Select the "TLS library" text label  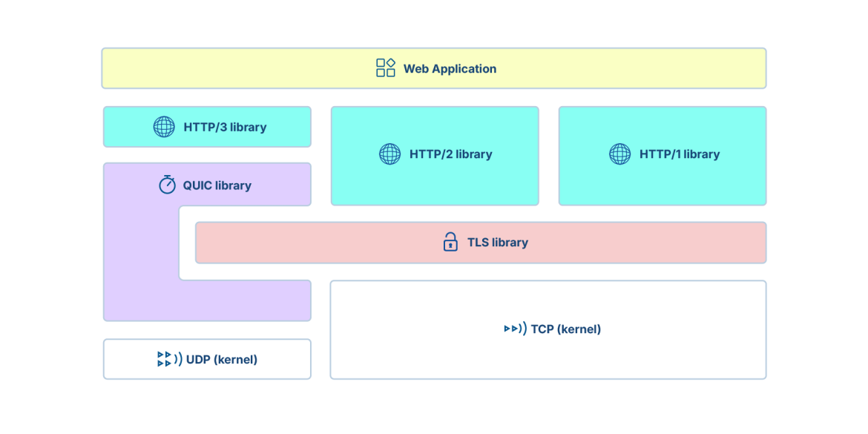point(497,243)
